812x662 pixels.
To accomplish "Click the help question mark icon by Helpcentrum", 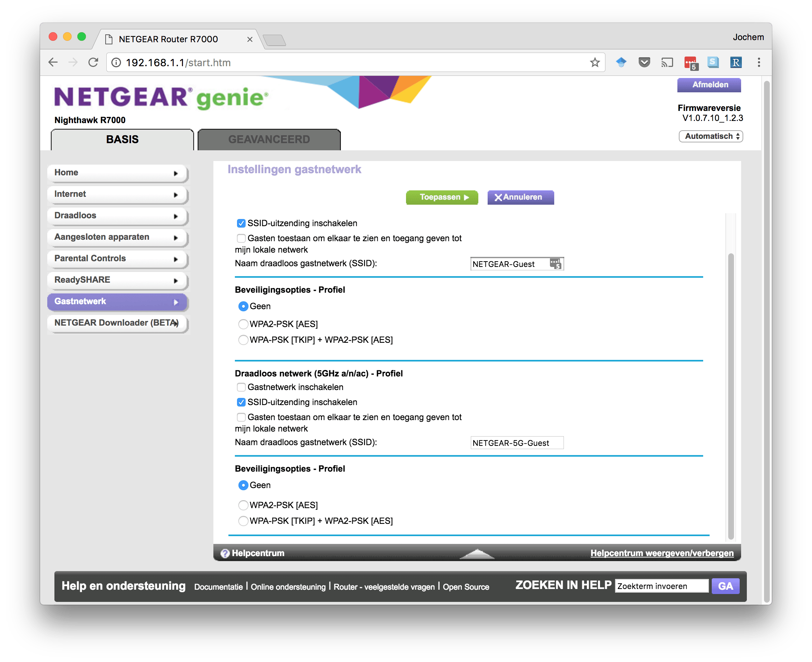I will point(225,553).
